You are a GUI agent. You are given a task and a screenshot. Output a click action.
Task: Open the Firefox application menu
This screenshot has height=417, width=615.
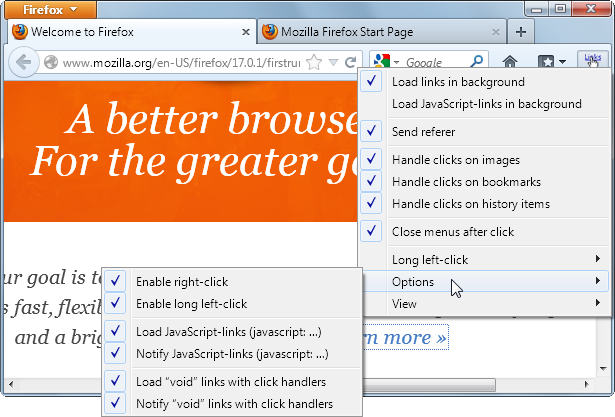click(50, 9)
